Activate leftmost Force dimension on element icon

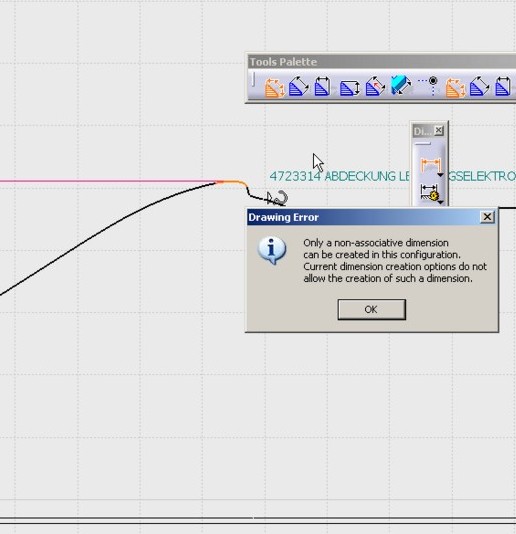click(x=298, y=86)
